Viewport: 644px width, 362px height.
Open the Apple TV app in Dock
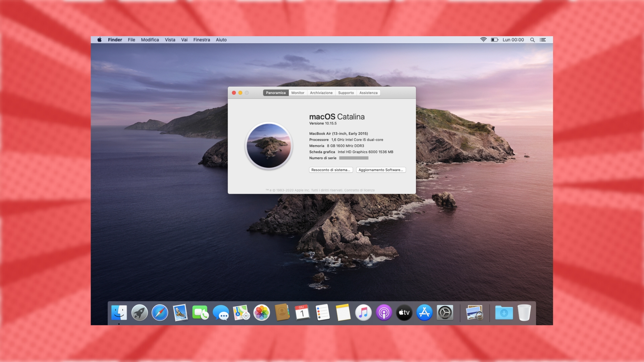coord(404,313)
